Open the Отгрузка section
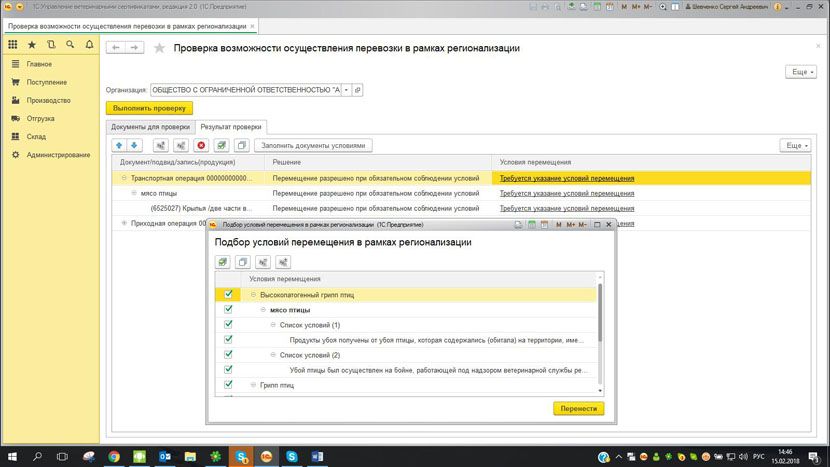This screenshot has height=467, width=830. (x=41, y=119)
